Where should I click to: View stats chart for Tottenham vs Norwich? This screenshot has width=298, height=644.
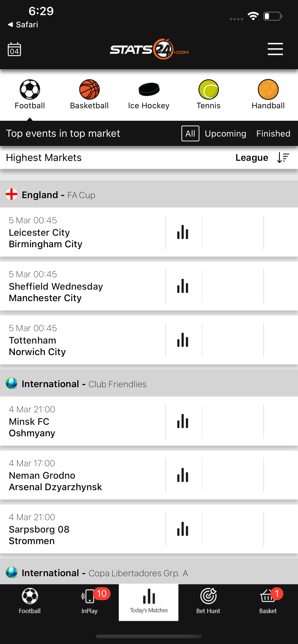point(183,340)
